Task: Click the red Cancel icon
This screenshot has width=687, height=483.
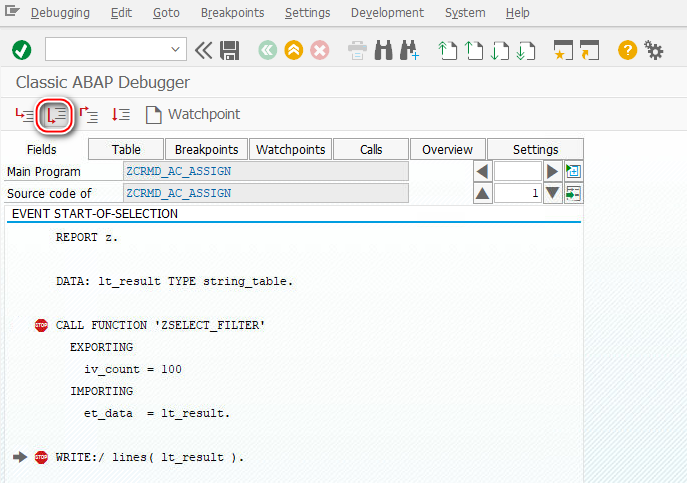Action: pyautogui.click(x=320, y=50)
